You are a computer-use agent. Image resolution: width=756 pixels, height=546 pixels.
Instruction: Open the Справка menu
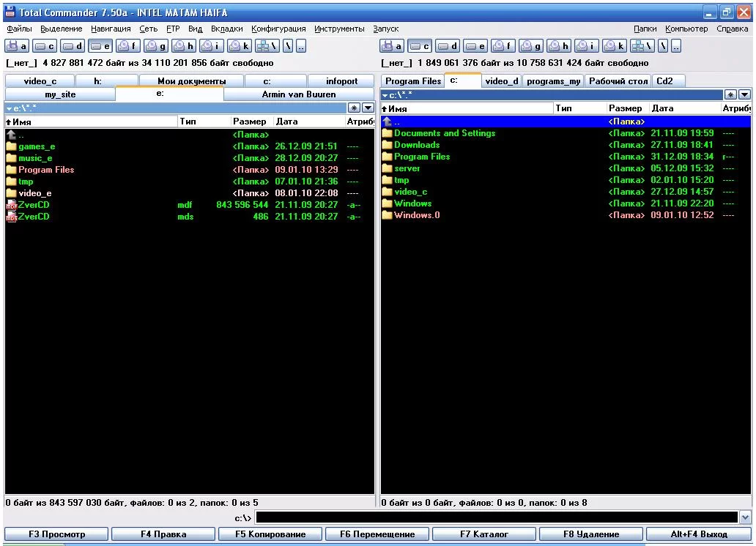point(732,29)
